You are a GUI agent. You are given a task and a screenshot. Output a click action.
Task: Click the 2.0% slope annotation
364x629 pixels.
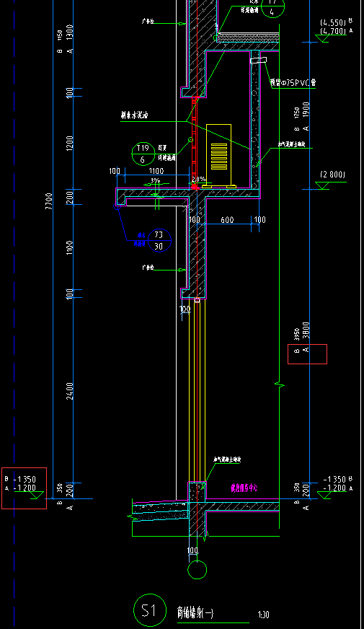[x=199, y=179]
